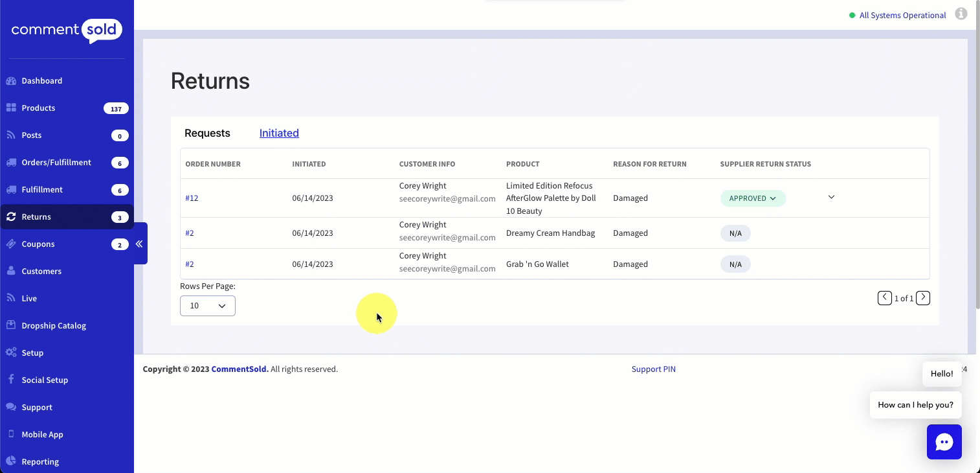The height and width of the screenshot is (473, 980).
Task: Collapse the sidebar with double-chevron arrow
Action: click(139, 244)
